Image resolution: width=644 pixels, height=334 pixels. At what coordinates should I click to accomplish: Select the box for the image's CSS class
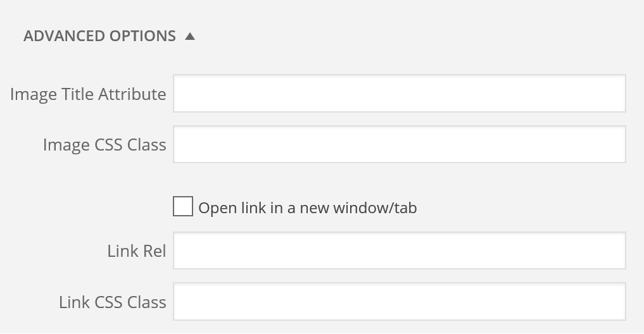click(x=399, y=144)
